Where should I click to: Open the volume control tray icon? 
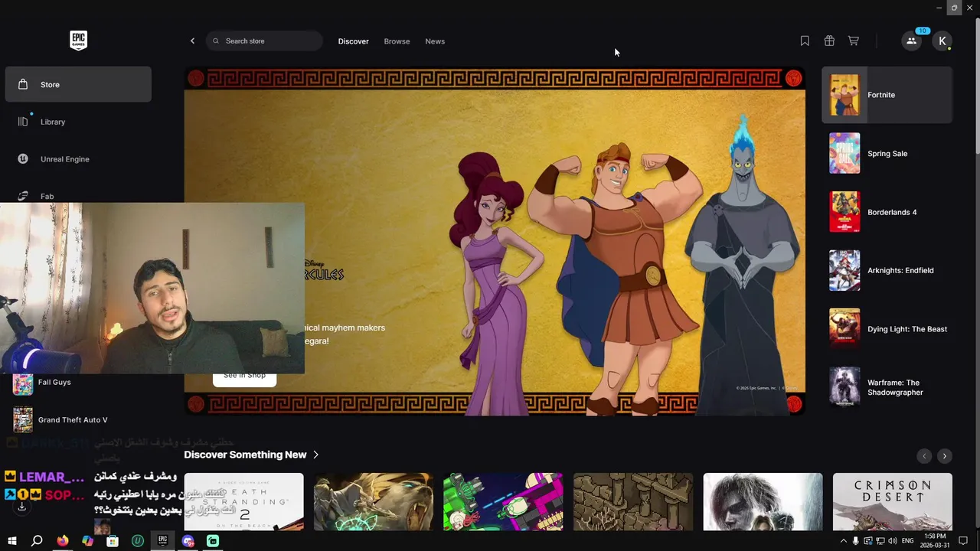point(893,541)
